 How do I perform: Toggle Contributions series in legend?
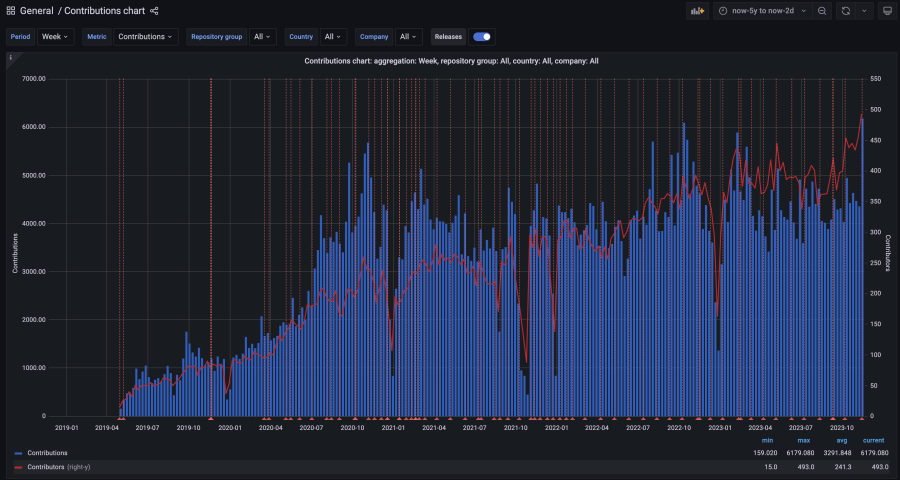point(47,453)
